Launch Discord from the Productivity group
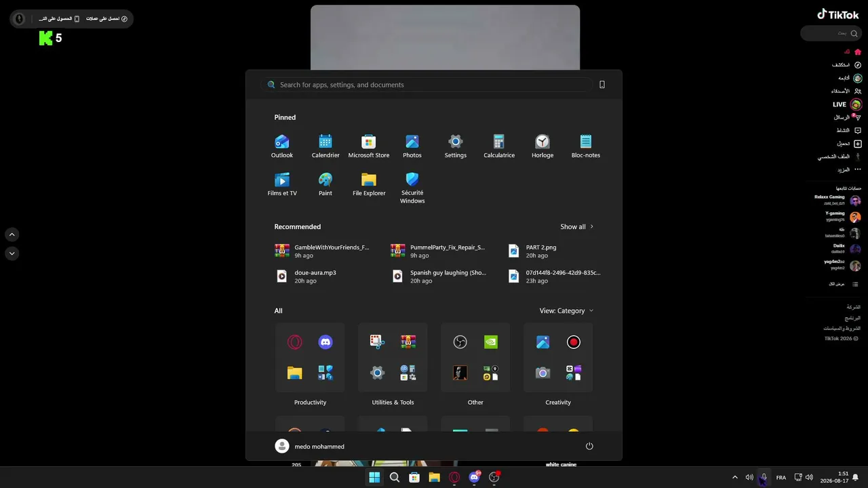Viewport: 868px width, 488px height. 325,342
